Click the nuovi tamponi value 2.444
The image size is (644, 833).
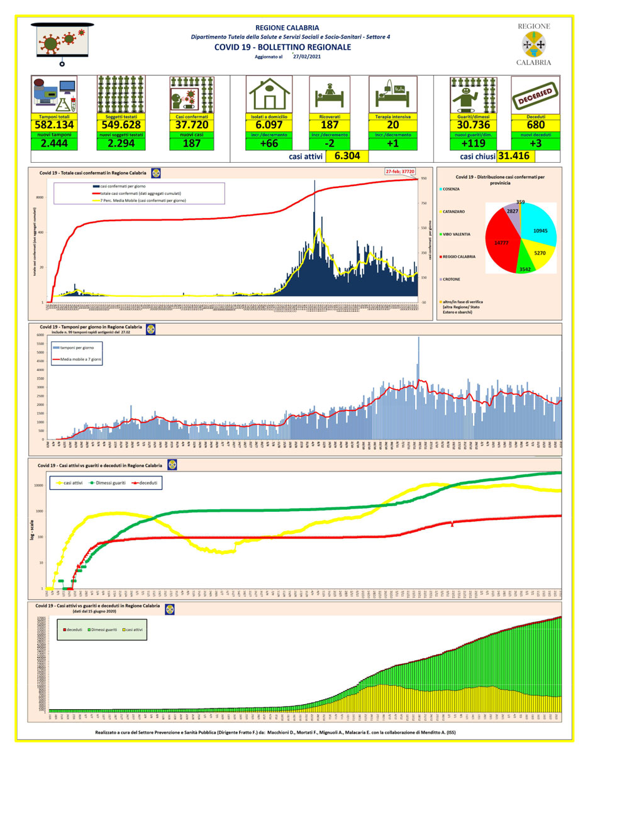(x=55, y=143)
